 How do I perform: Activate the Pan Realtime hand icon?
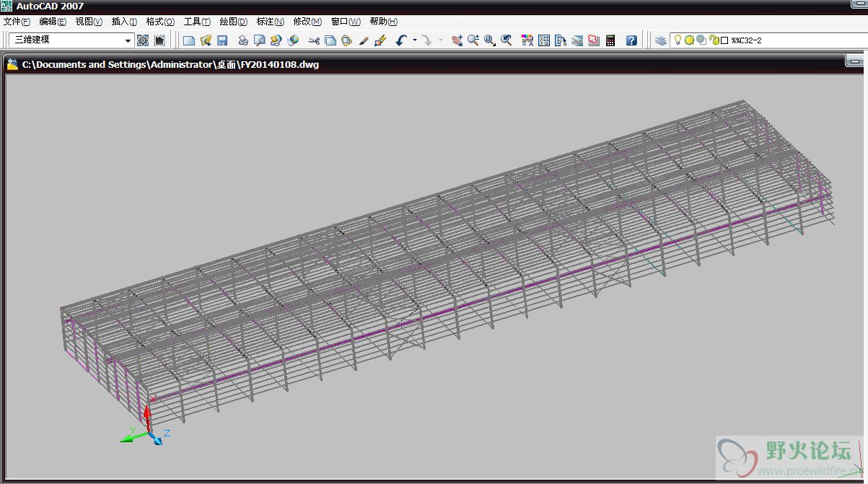click(x=457, y=40)
